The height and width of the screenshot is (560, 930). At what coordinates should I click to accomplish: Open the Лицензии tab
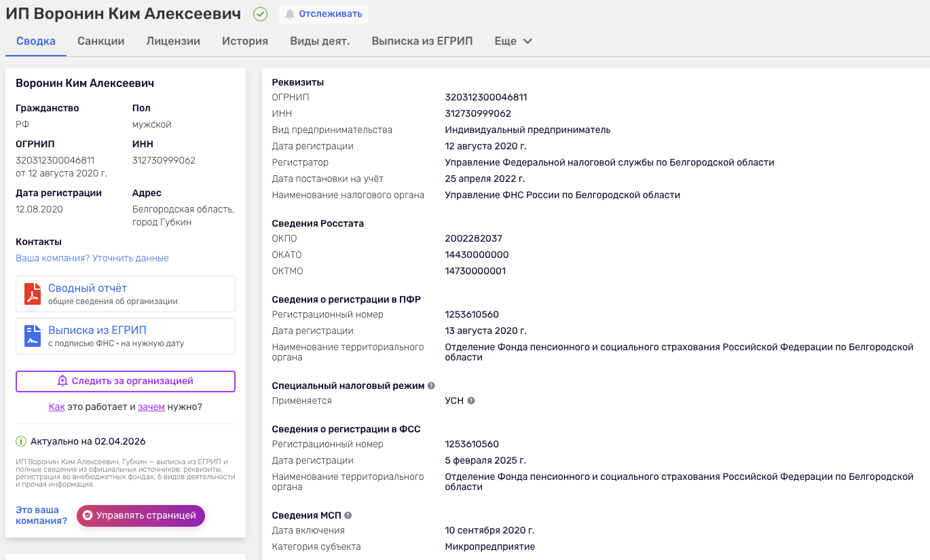[173, 41]
